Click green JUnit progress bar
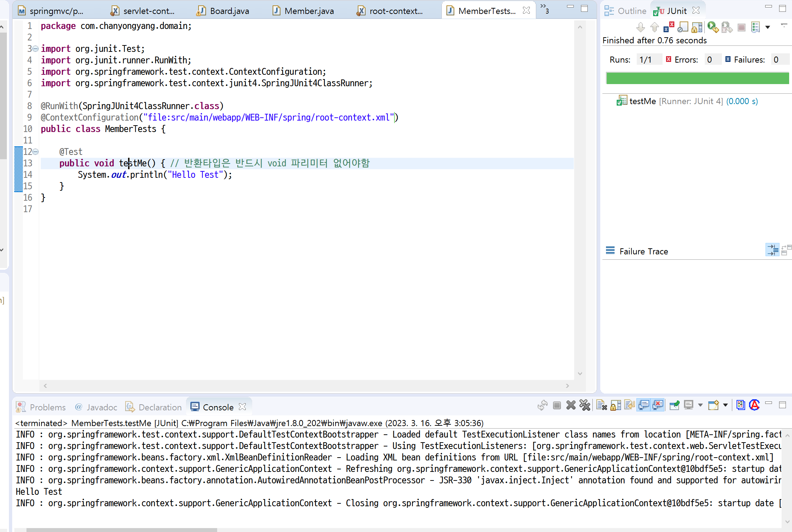Viewport: 792px width, 532px height. click(697, 78)
